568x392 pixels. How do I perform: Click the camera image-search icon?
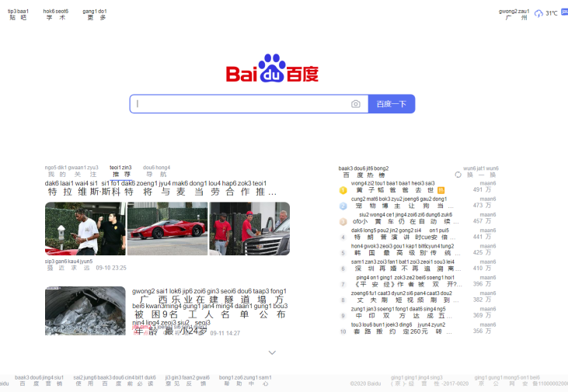click(355, 104)
